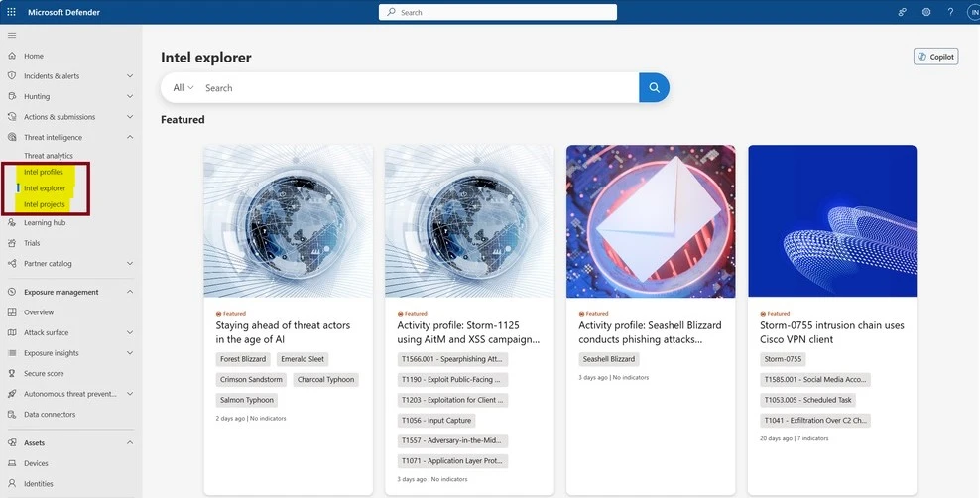The image size is (980, 498).
Task: Click the Home house icon
Action: click(12, 56)
